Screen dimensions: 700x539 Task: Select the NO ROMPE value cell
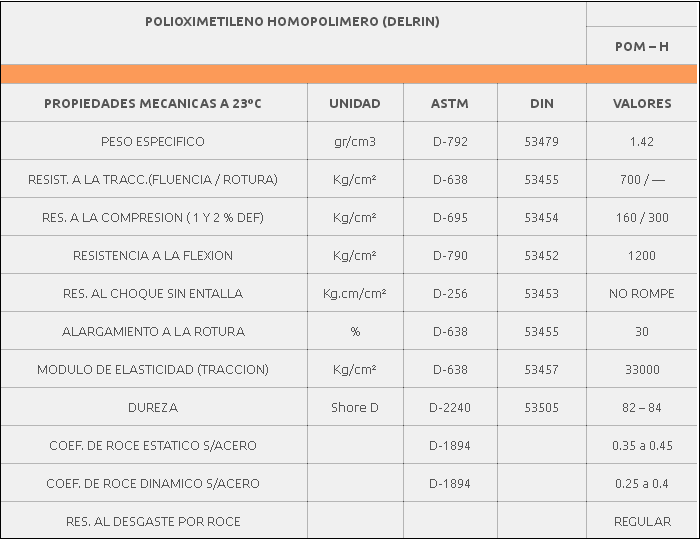[x=641, y=293]
